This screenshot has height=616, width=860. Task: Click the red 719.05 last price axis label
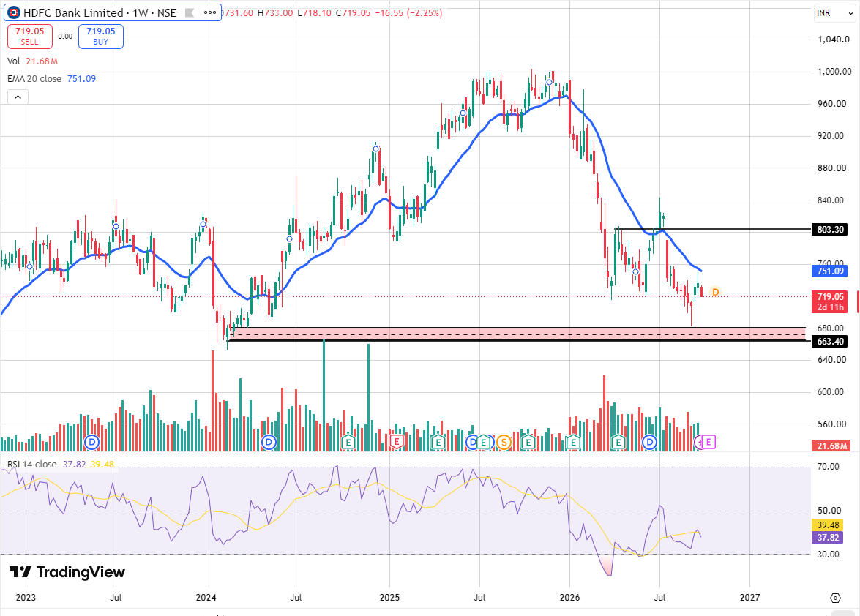pyautogui.click(x=830, y=302)
